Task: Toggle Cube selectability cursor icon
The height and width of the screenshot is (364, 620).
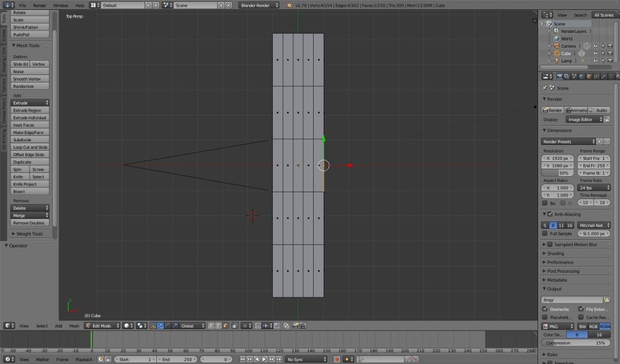Action: coord(603,53)
